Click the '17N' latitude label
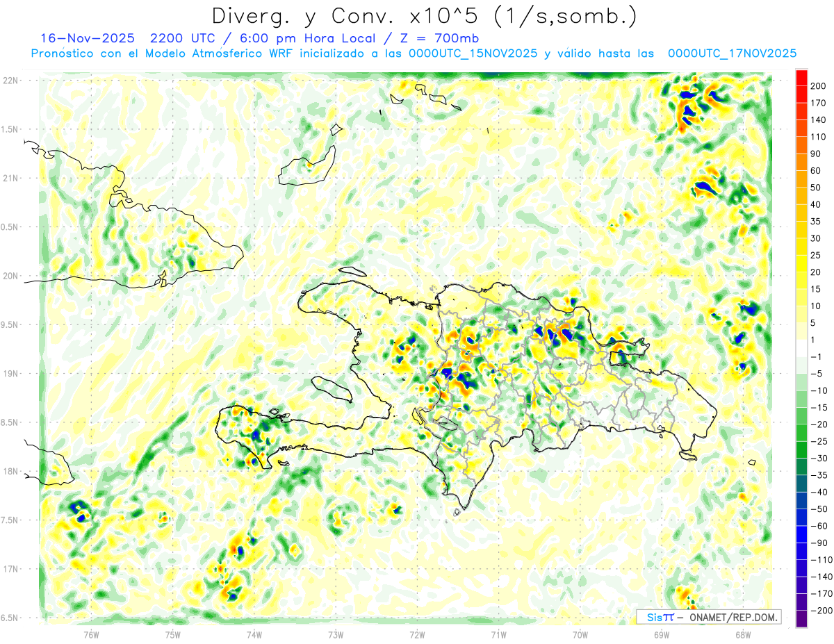Image resolution: width=834 pixels, height=644 pixels. point(10,569)
